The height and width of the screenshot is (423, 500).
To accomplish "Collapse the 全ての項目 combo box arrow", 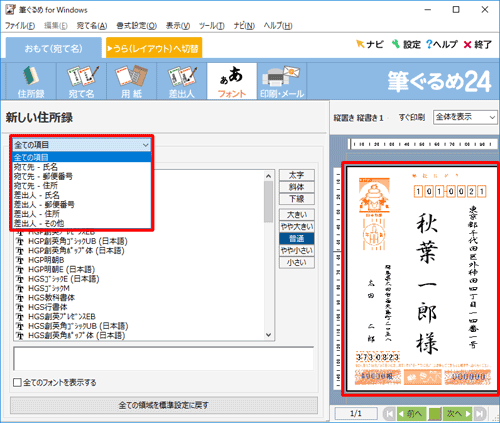I will pos(146,145).
